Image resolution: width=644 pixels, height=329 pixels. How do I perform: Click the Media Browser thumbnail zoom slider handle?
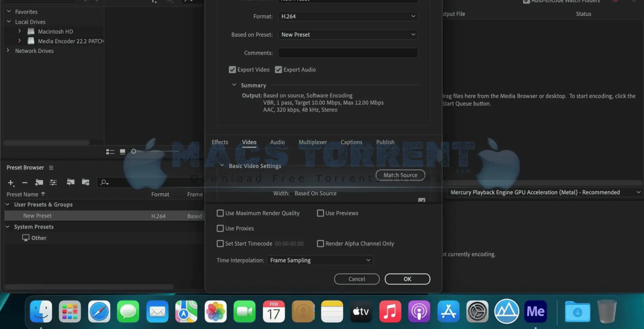[134, 151]
